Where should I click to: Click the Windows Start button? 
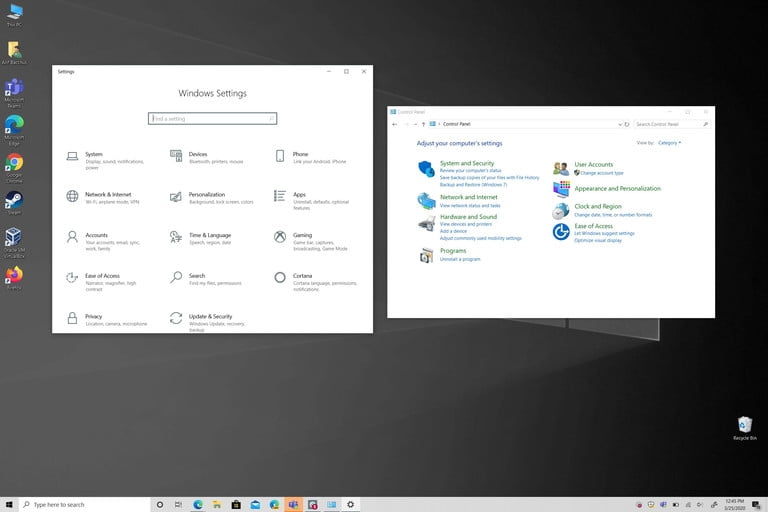coord(9,505)
